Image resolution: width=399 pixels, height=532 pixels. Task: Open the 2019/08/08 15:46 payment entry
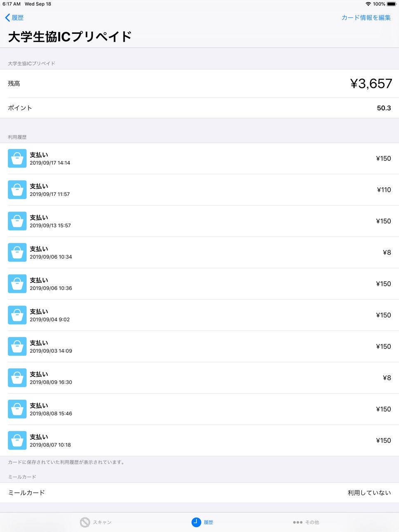pyautogui.click(x=199, y=409)
